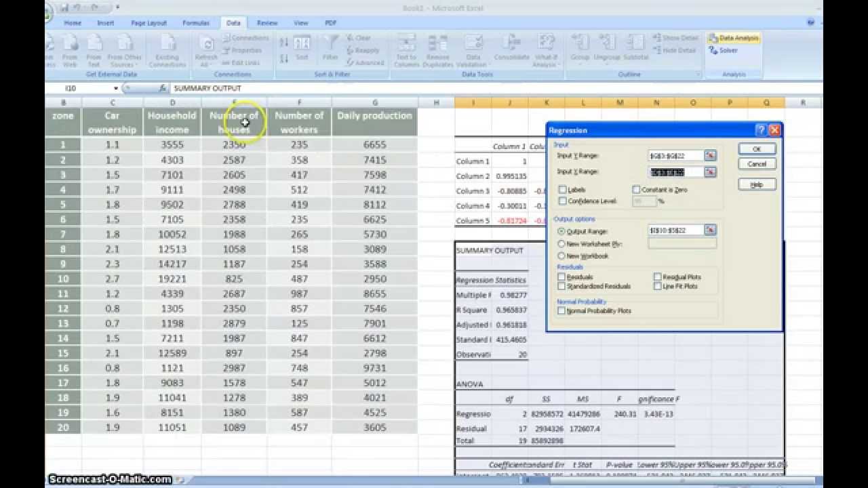Click Cancel in the Regression dialog
Viewport: 868px width, 488px height.
click(x=757, y=164)
